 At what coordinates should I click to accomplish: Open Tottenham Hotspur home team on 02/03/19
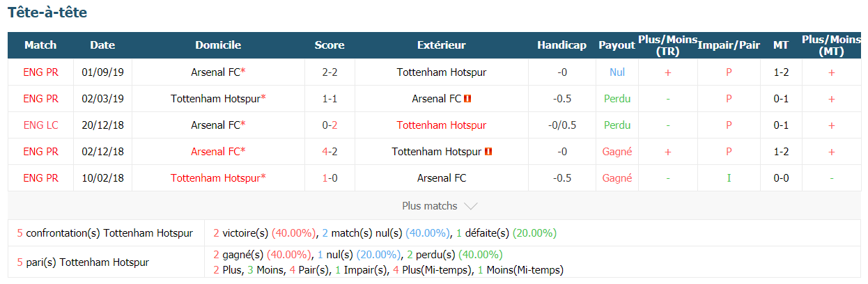(x=215, y=99)
